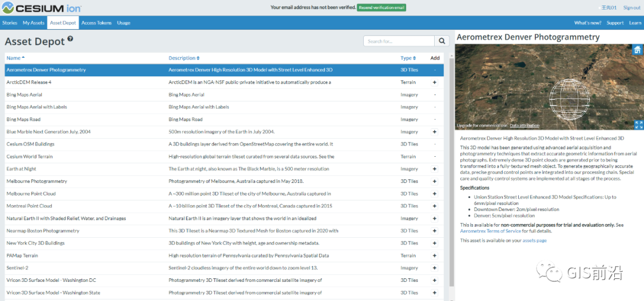Screen dimensions: 644x301
Task: Click Resend verification email button
Action: (x=381, y=7)
